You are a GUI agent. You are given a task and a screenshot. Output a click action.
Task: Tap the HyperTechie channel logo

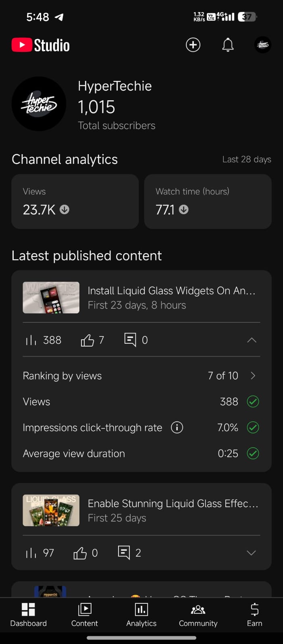pos(39,104)
